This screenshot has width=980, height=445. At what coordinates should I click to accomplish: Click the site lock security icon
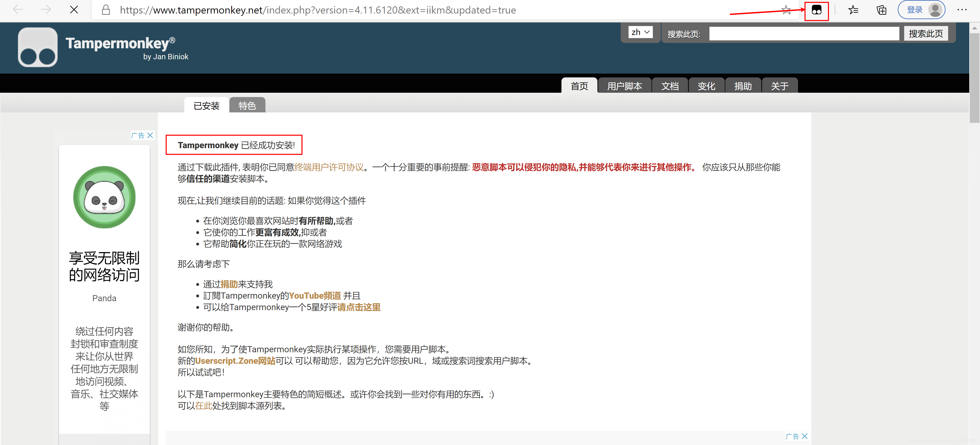tap(106, 10)
